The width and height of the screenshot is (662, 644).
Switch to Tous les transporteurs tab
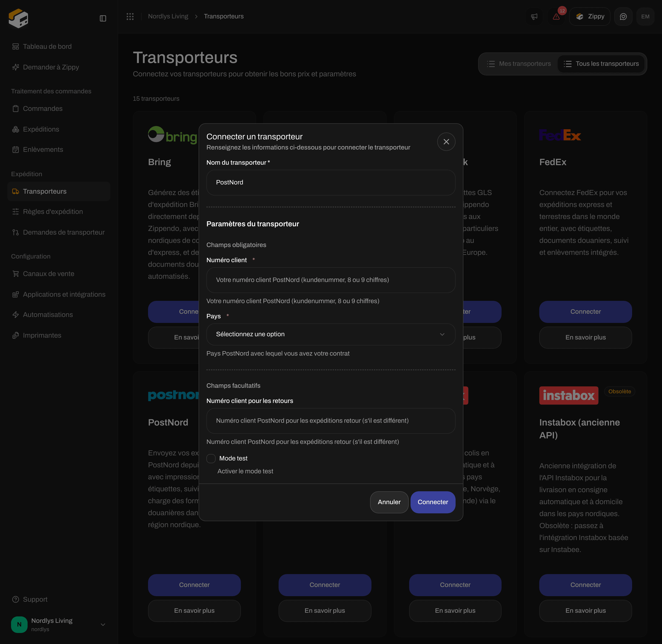[x=601, y=63]
